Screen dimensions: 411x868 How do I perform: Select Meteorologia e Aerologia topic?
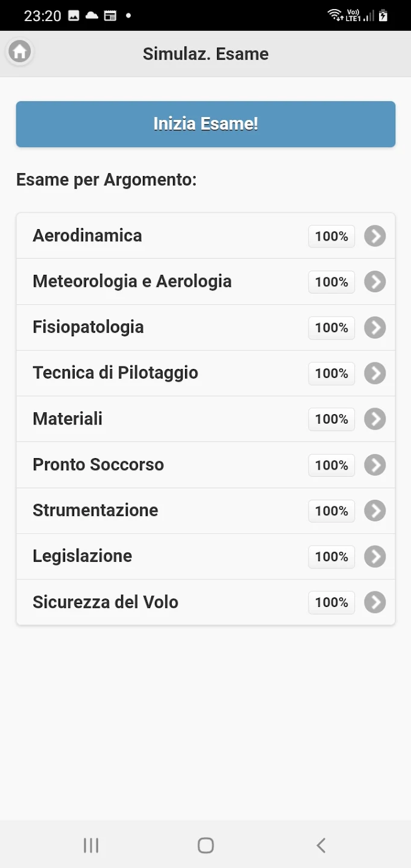point(132,281)
